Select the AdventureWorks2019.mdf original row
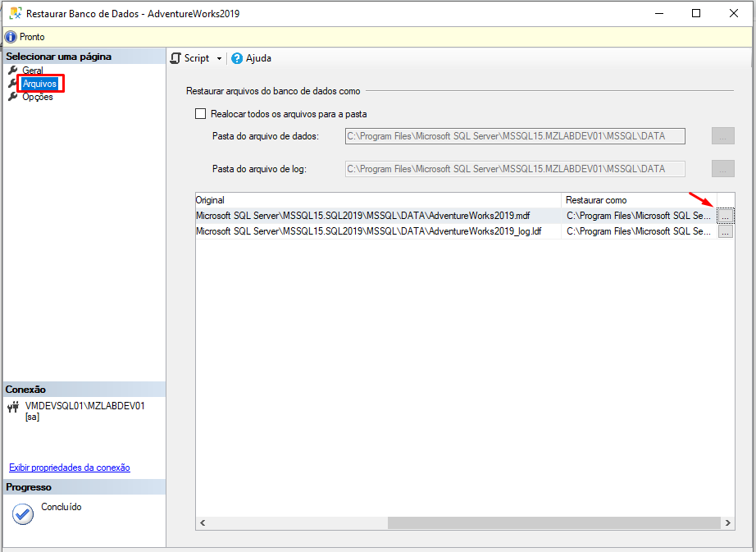The image size is (756, 552). 378,216
